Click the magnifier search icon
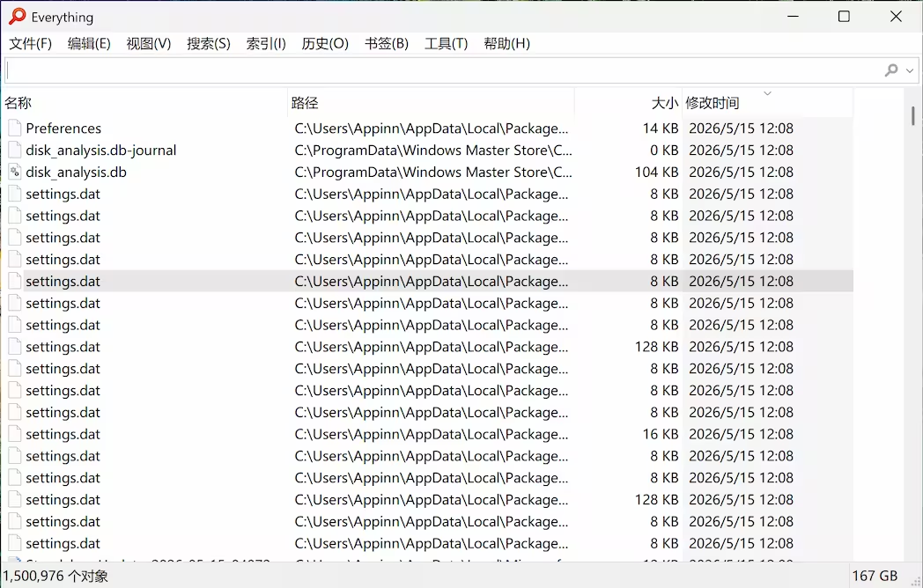Screen dimensions: 923x588 pos(891,70)
